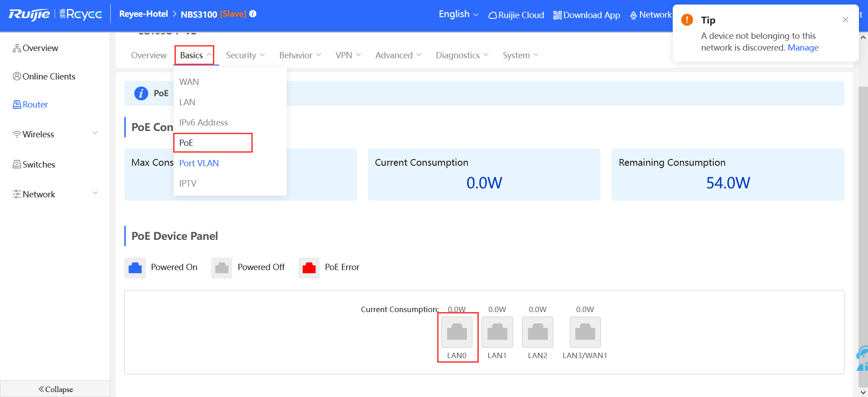This screenshot has height=397, width=868.
Task: Open Ruijie Cloud link
Action: click(x=516, y=15)
